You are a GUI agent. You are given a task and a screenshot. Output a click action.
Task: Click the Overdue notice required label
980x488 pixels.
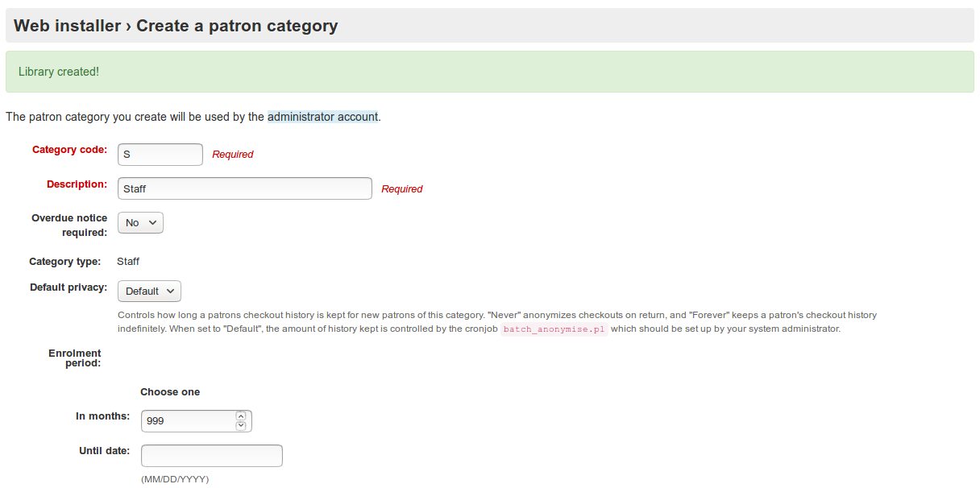coord(69,225)
